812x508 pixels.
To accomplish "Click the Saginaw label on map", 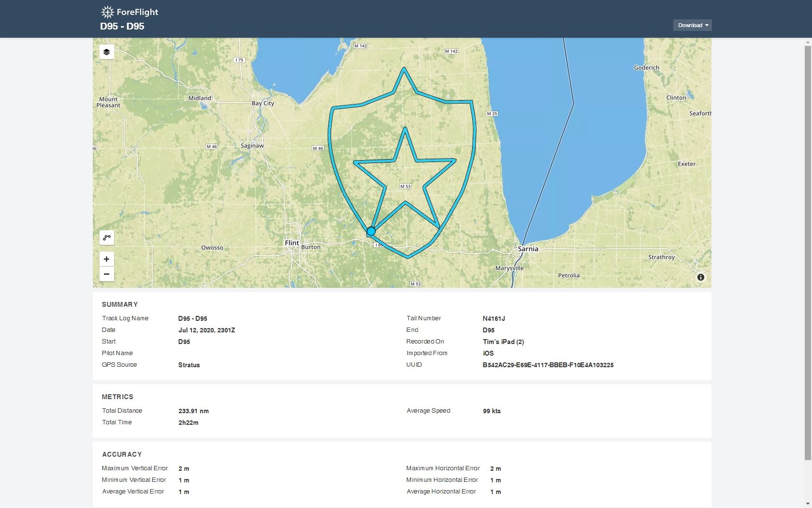I will tap(252, 145).
